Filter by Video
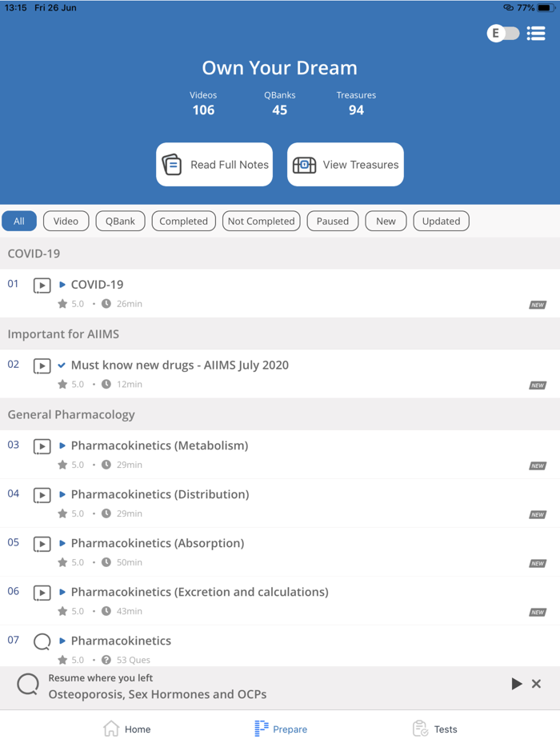 click(x=66, y=221)
